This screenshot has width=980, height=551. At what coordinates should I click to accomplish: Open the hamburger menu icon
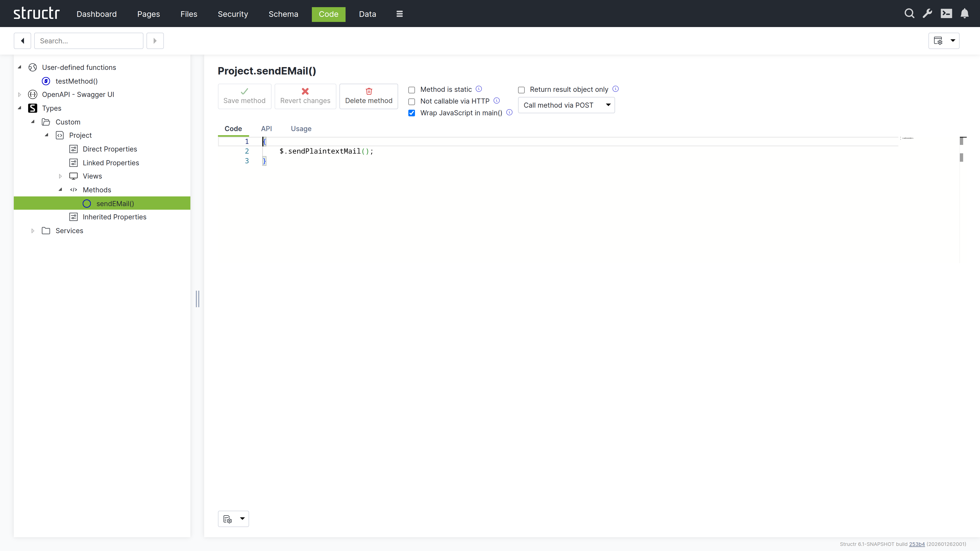point(399,14)
